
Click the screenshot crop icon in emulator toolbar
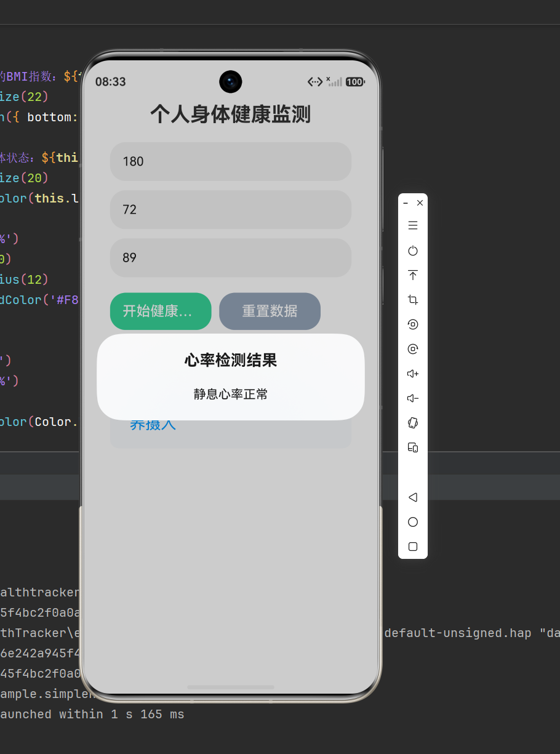[413, 300]
